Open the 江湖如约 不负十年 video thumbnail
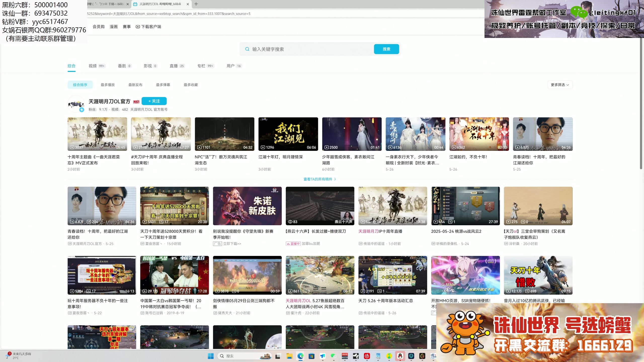 pos(479,134)
